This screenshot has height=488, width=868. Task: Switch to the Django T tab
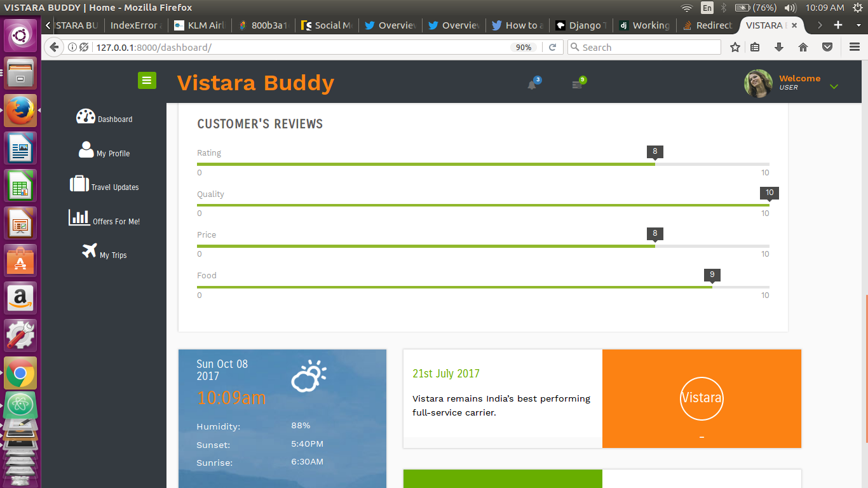click(581, 25)
